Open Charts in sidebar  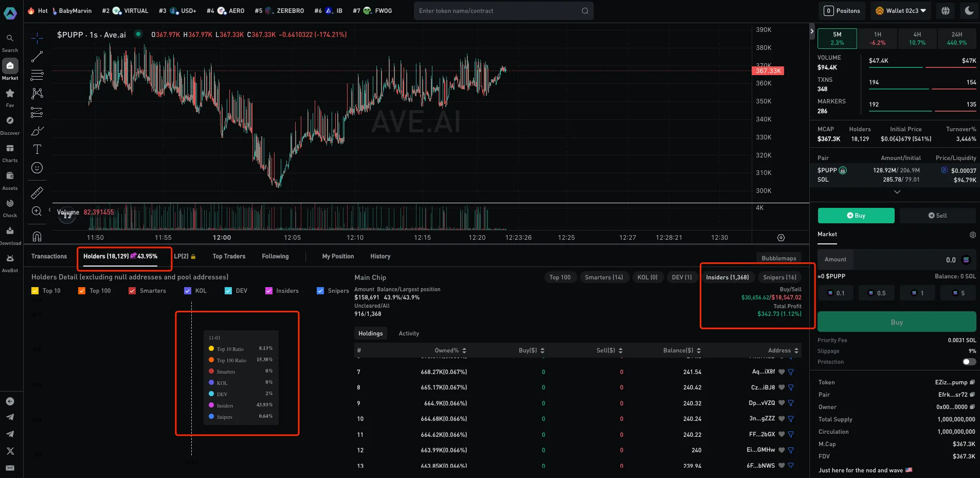10,153
